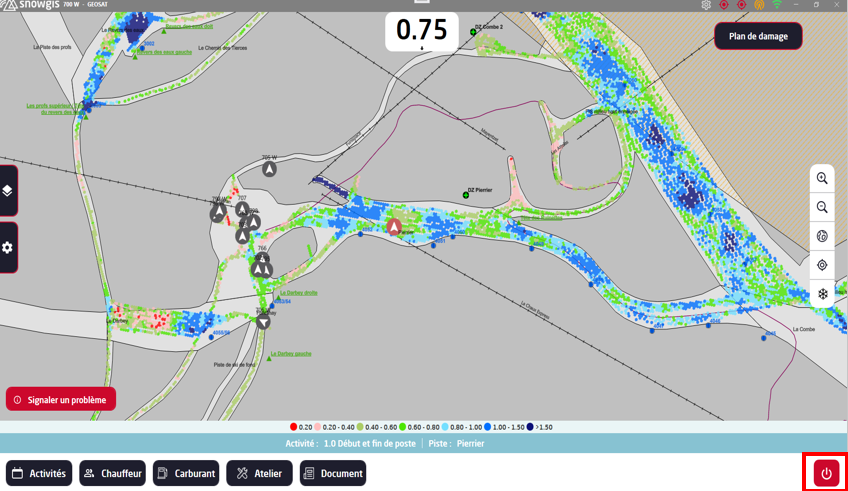Zoom out of the map
The image size is (848, 491).
[x=822, y=208]
